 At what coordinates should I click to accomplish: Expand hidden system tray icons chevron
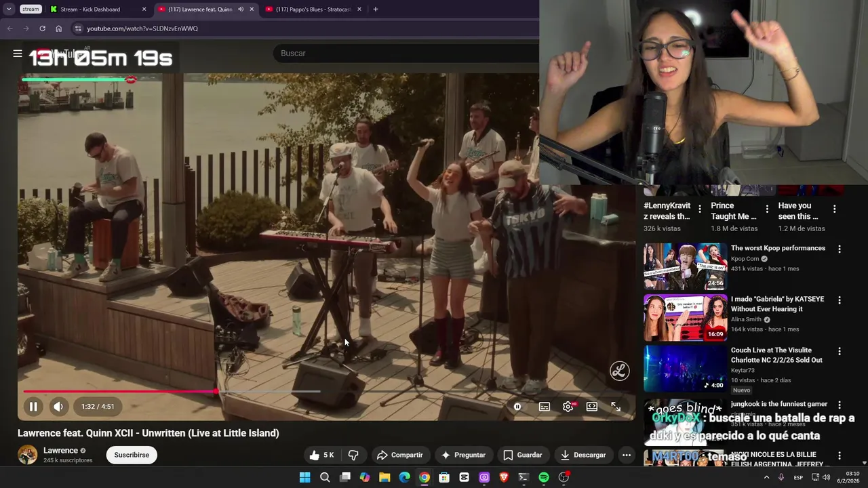pos(766,478)
